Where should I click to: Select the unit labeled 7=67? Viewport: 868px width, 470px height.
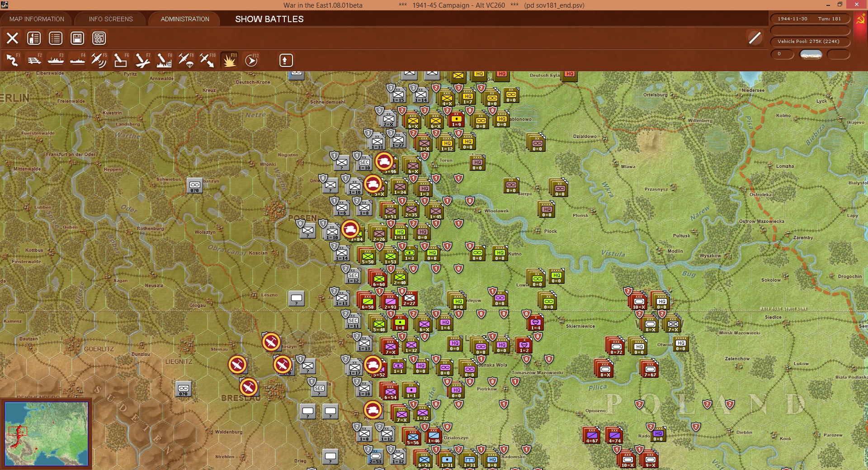tap(650, 369)
